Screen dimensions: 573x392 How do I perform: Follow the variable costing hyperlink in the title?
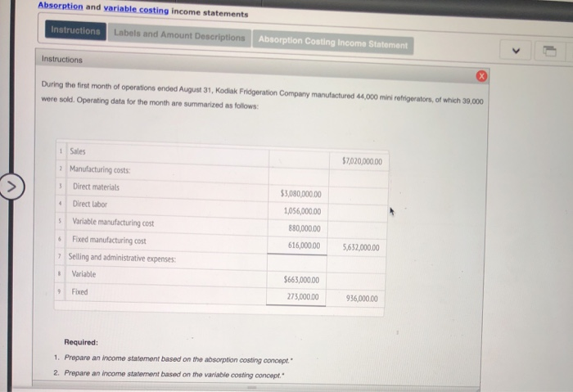point(136,9)
